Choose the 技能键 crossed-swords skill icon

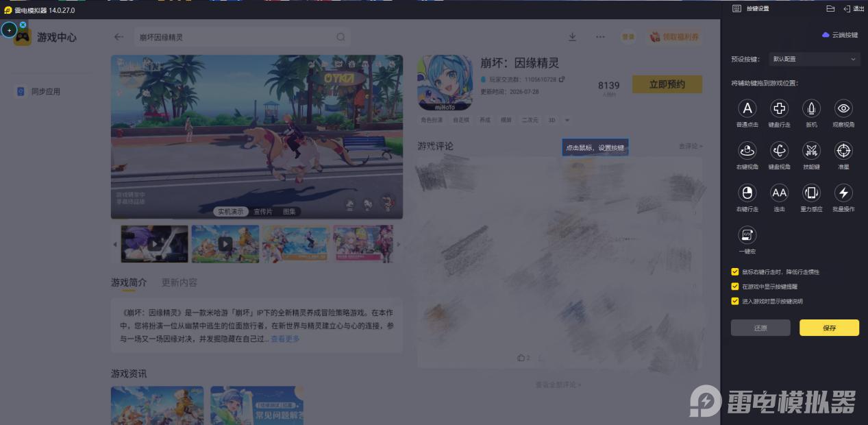[811, 150]
